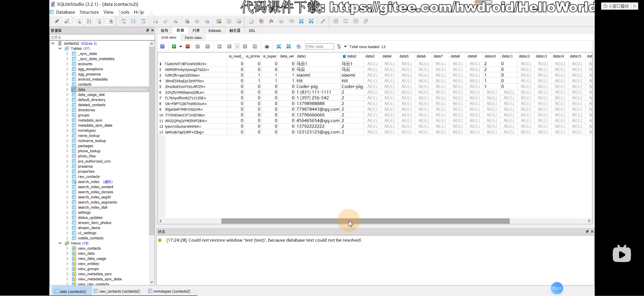Open the Structure menu
The width and height of the screenshot is (644, 296).
89,12
